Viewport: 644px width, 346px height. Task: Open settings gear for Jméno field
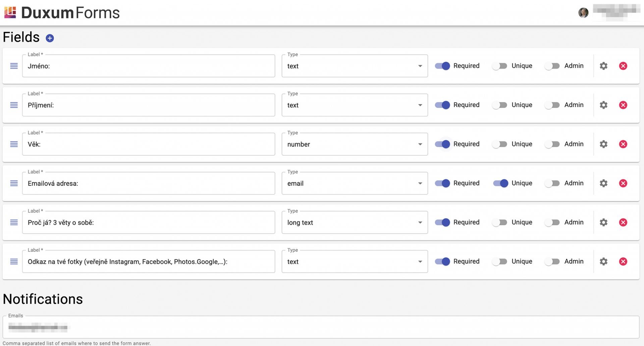(603, 66)
